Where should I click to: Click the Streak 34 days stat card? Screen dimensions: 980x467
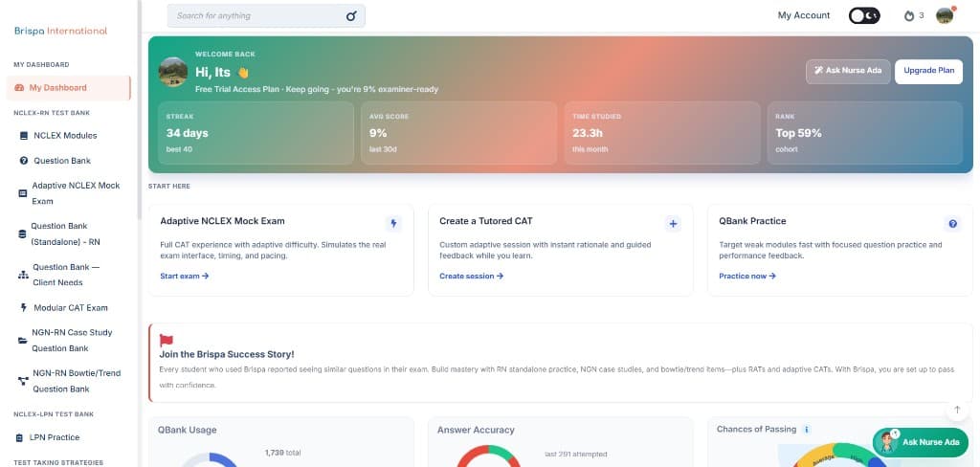pos(256,133)
